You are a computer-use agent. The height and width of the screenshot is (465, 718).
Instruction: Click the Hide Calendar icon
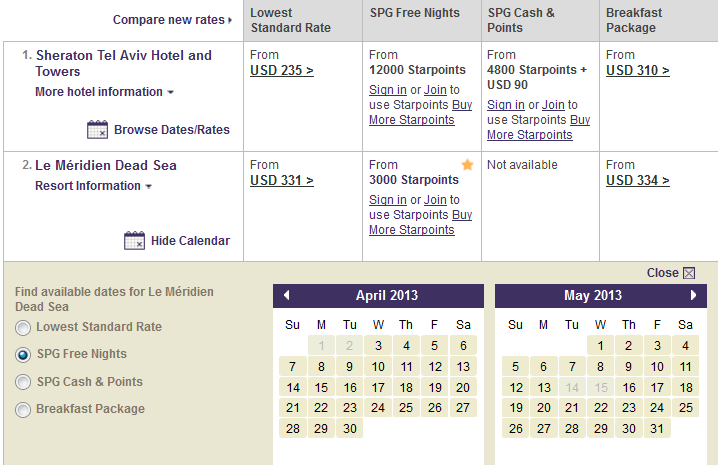(134, 241)
